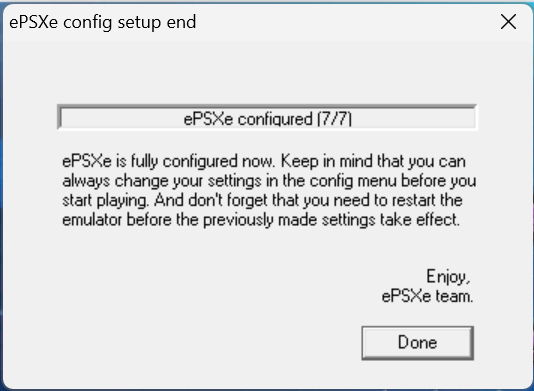The height and width of the screenshot is (391, 534).
Task: Click the '(7/7)' step counter text
Action: 334,119
